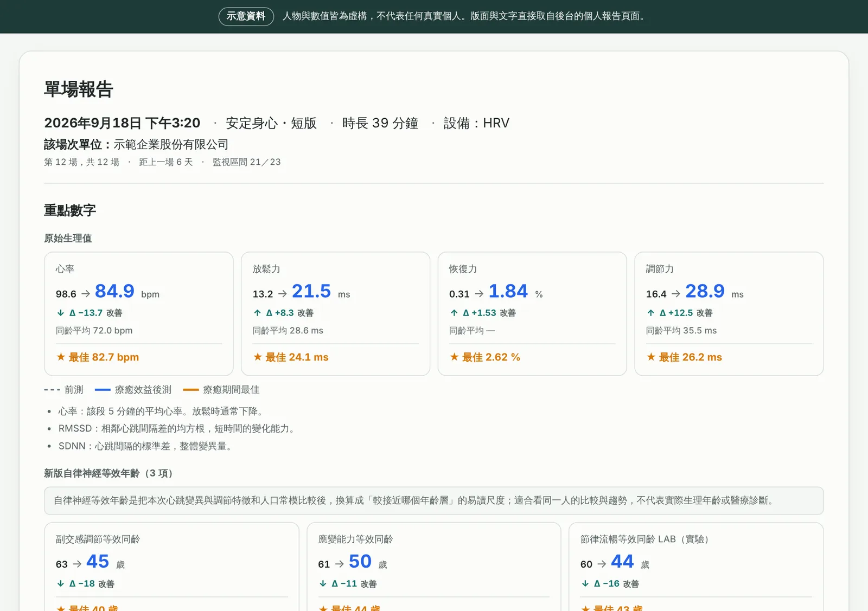Screen dimensions: 868x611
Task: Click the 安定身心・短版 program label
Action: 271,123
